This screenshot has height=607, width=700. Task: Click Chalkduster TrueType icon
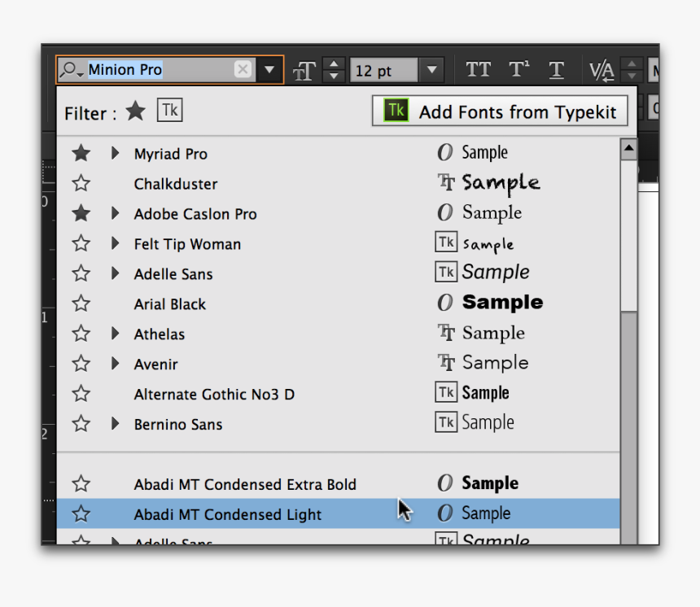(x=446, y=182)
